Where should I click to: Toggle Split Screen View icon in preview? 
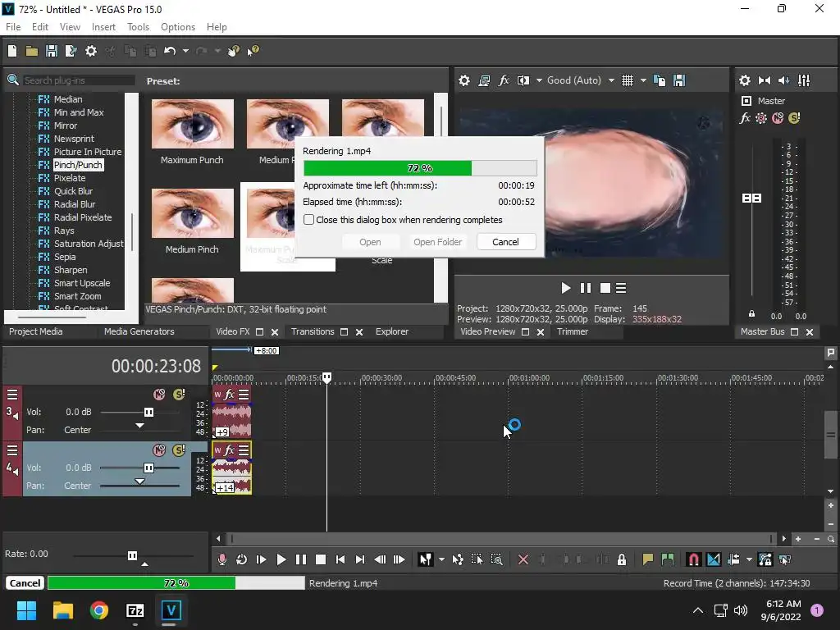(x=523, y=80)
